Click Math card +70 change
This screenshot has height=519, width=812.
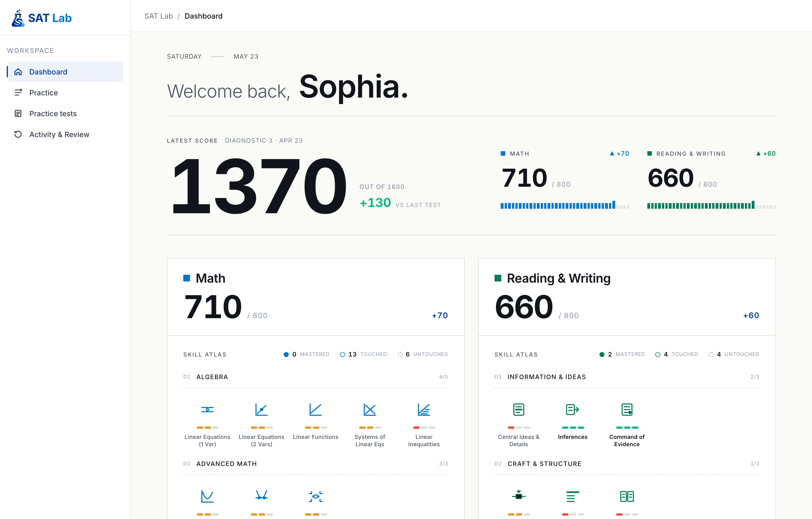(x=440, y=315)
